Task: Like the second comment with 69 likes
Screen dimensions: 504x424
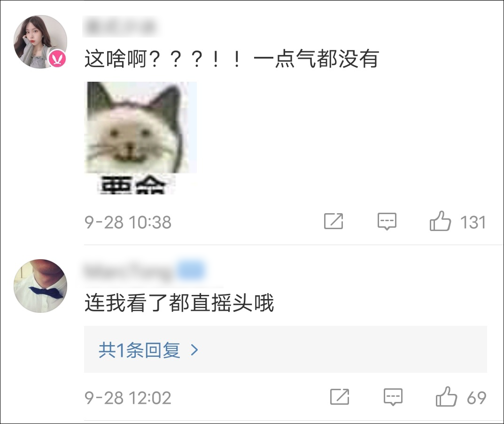Action: [446, 397]
